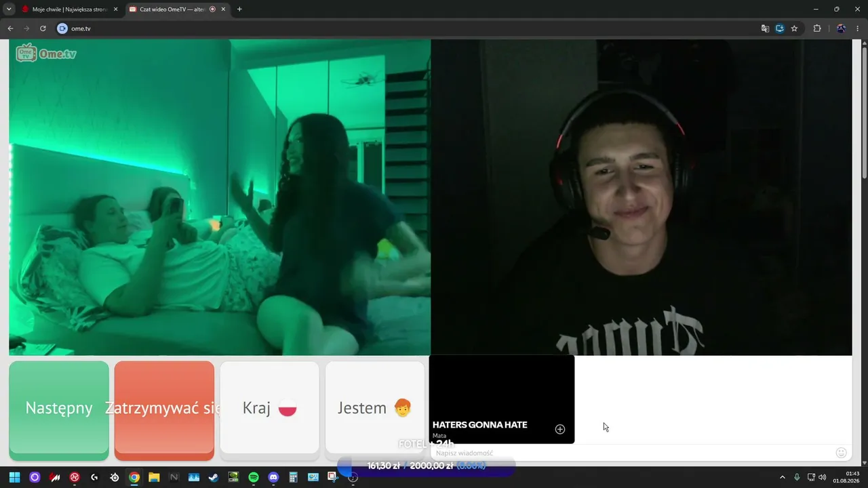Open the red MSI app on taskbar

pos(55,477)
